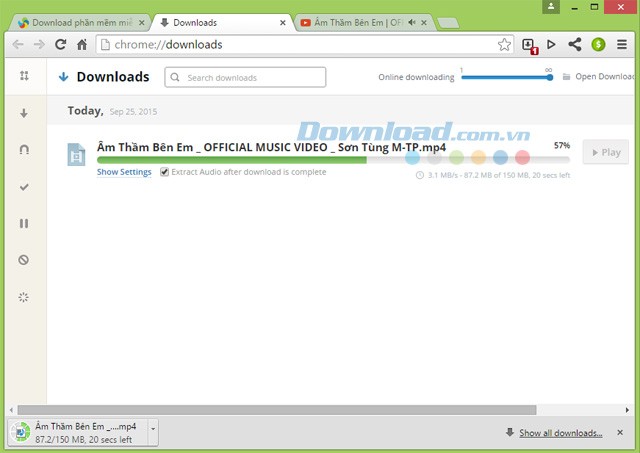This screenshot has width=640, height=453.
Task: Expand the download shelf item dropdown arrow
Action: point(153,429)
